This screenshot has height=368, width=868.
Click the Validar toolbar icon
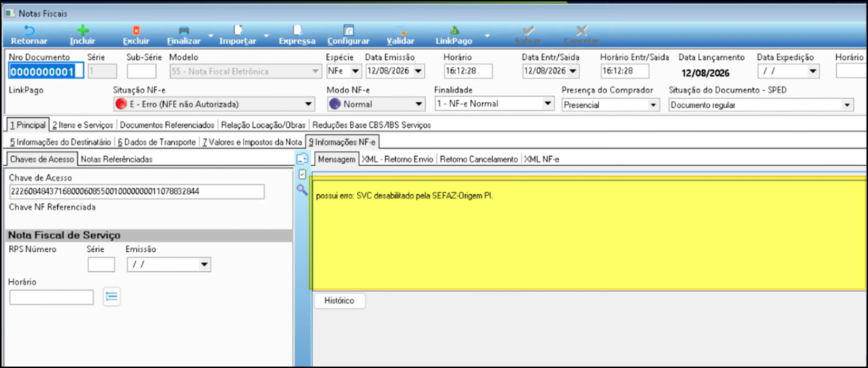[400, 30]
